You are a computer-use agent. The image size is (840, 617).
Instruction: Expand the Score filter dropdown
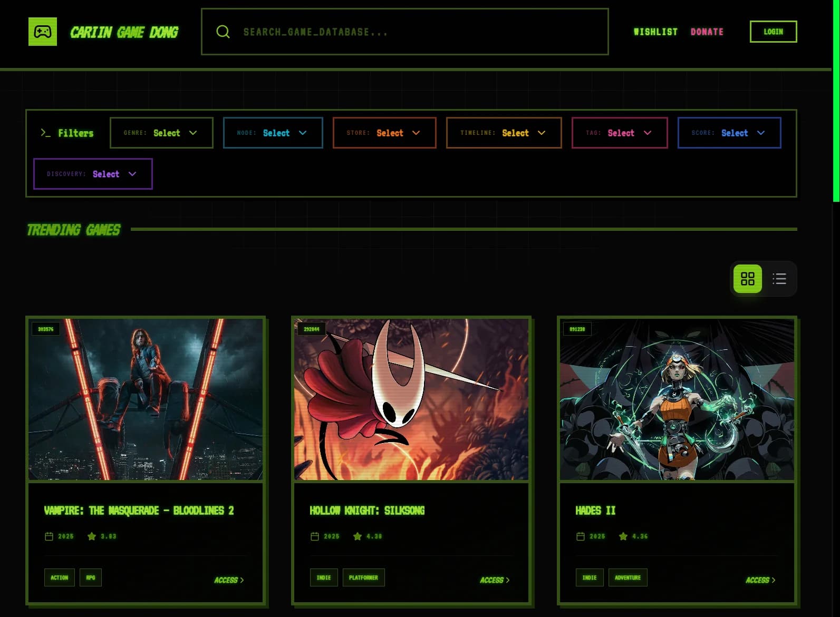pos(729,133)
